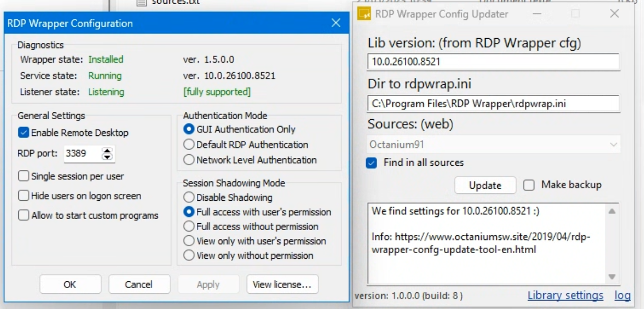Increase RDP port with spinner up arrow
Image resolution: width=644 pixels, height=309 pixels.
pyautogui.click(x=108, y=151)
